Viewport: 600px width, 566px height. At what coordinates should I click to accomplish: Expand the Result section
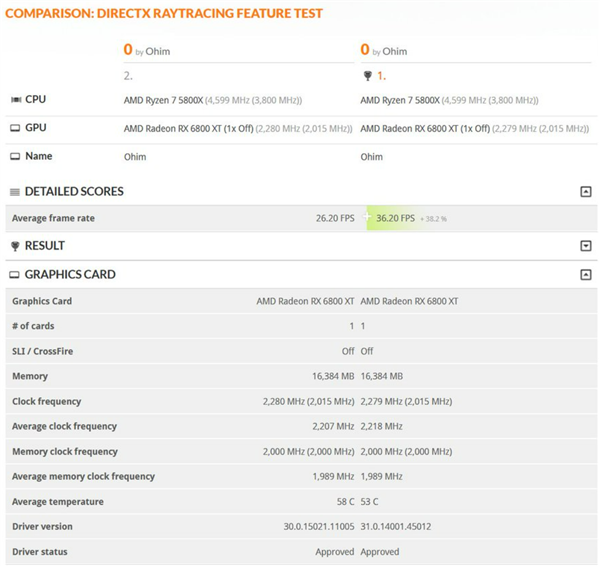pyautogui.click(x=585, y=246)
